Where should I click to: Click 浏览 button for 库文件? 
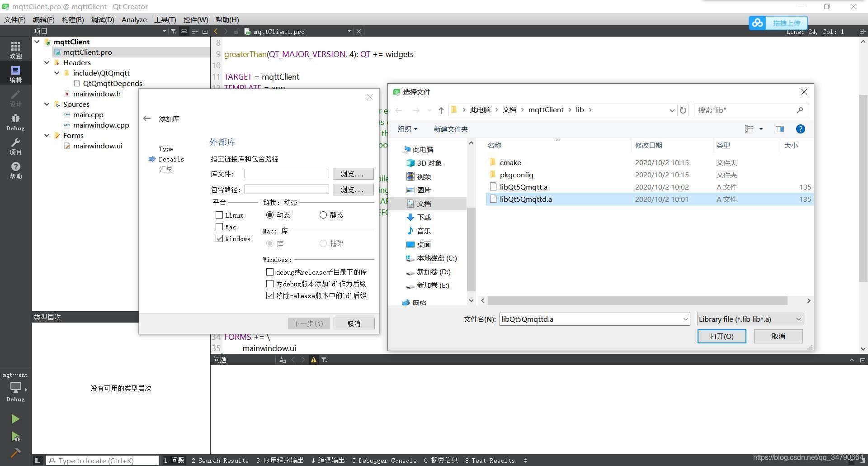tap(353, 174)
